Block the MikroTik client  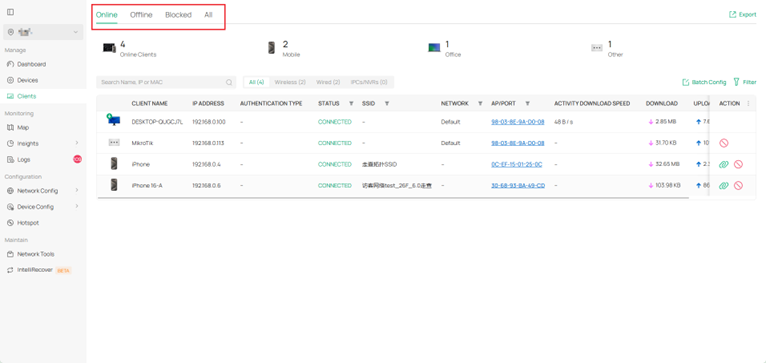coord(724,143)
